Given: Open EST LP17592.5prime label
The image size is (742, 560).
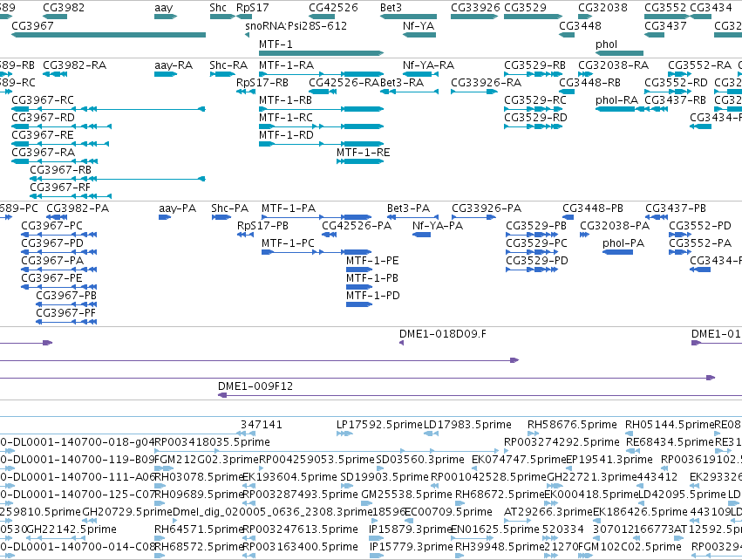Looking at the screenshot, I should click(379, 425).
